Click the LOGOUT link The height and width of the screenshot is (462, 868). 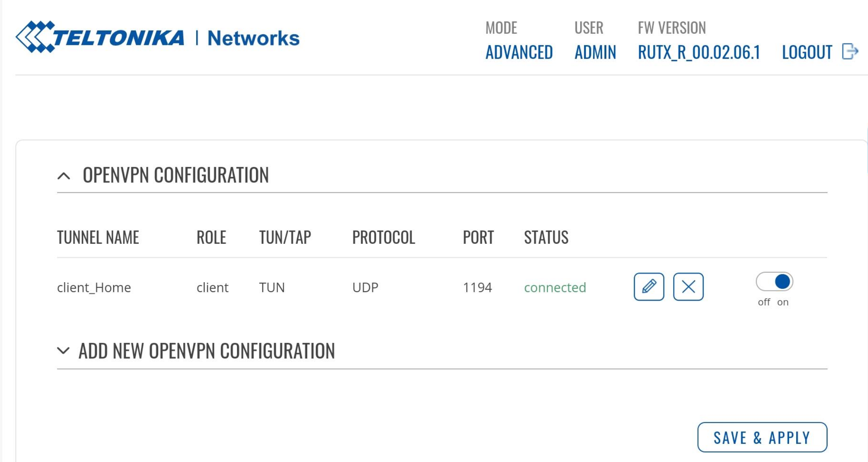807,52
